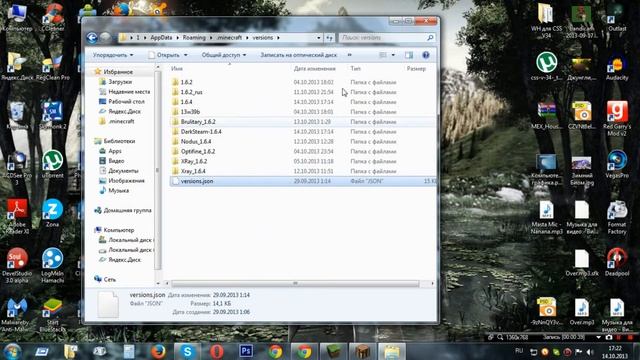
Task: Select the Brulitary_1.6.2 folder
Action: coord(198,122)
